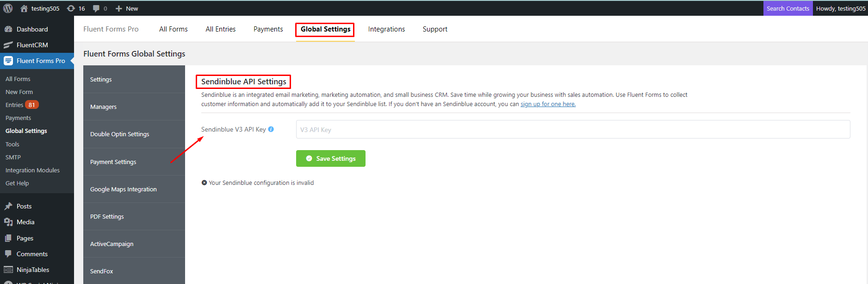The width and height of the screenshot is (868, 284).
Task: Open the Support tab
Action: [435, 29]
